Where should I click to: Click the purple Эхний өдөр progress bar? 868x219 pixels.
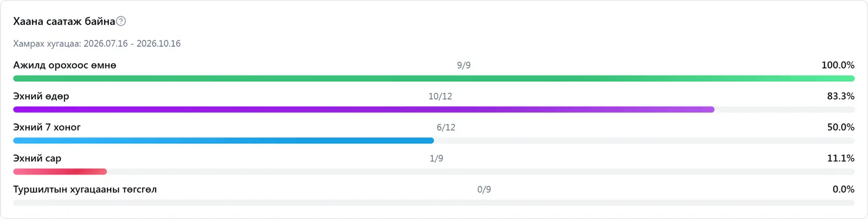363,110
